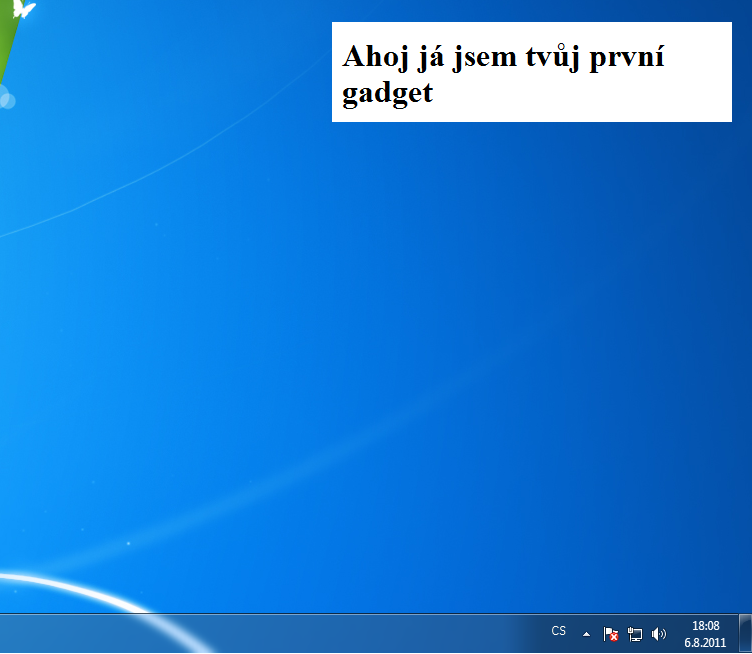Image resolution: width=752 pixels, height=654 pixels.
Task: Open the network connection tray icon
Action: point(635,634)
